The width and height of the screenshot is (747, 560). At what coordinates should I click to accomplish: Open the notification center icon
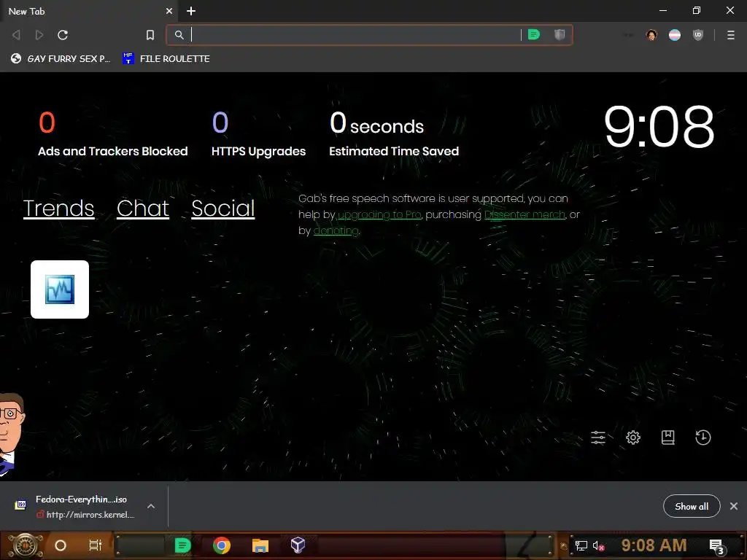717,546
